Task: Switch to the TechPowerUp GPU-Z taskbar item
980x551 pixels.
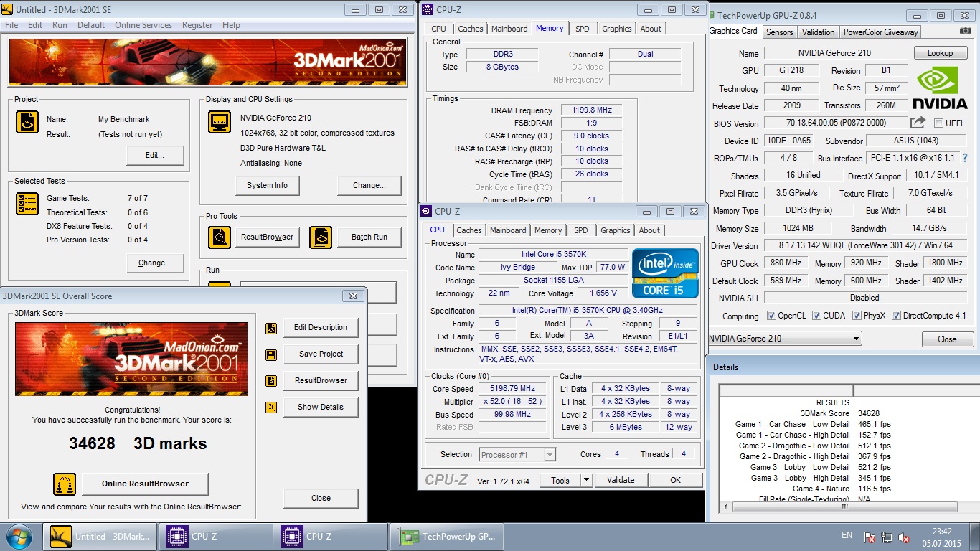Action: point(447,536)
